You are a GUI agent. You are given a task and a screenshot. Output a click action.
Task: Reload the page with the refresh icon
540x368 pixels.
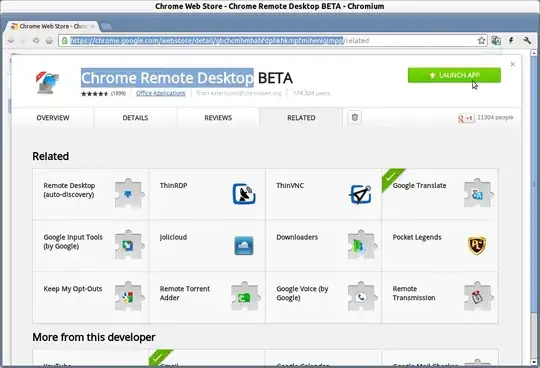36,41
